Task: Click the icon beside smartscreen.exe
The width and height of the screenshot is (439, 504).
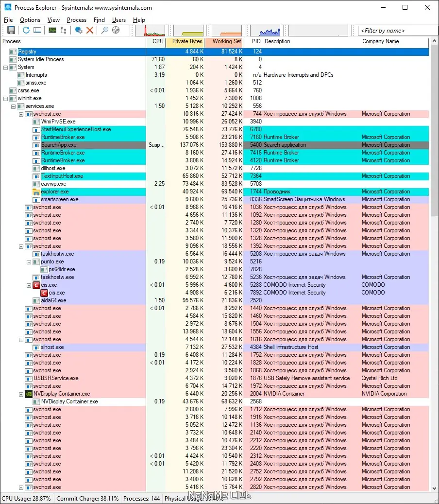Action: 36,200
